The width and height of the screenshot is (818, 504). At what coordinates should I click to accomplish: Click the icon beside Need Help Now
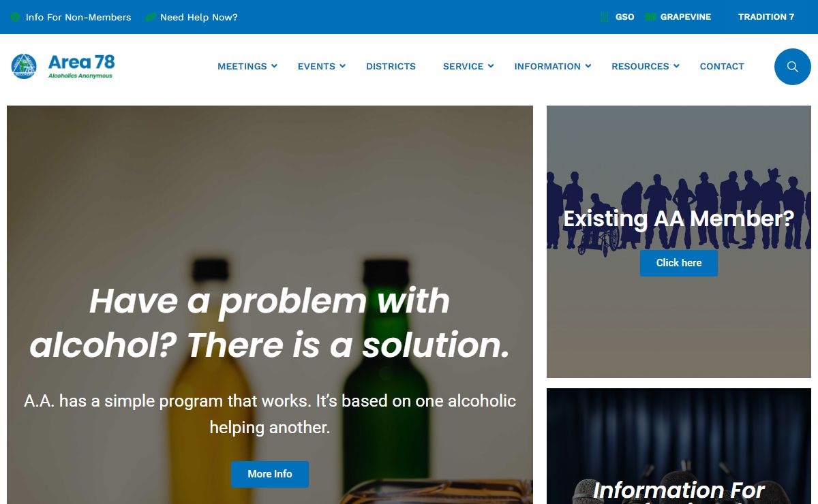151,17
